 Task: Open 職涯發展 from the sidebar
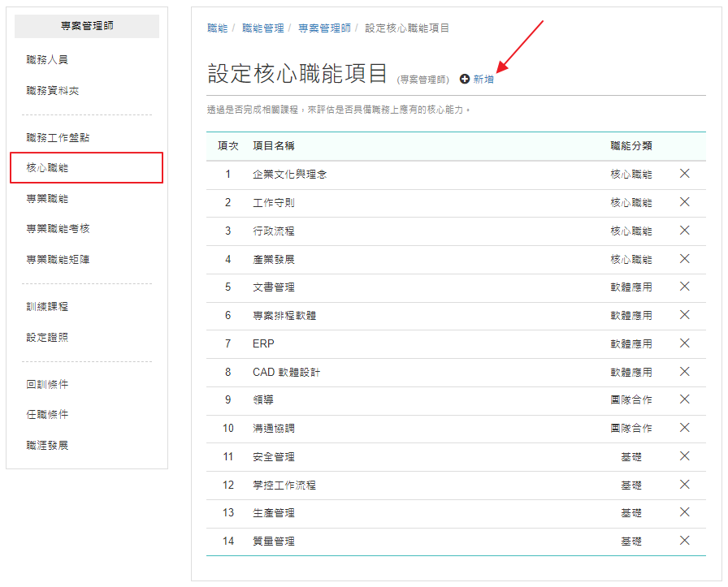[47, 446]
